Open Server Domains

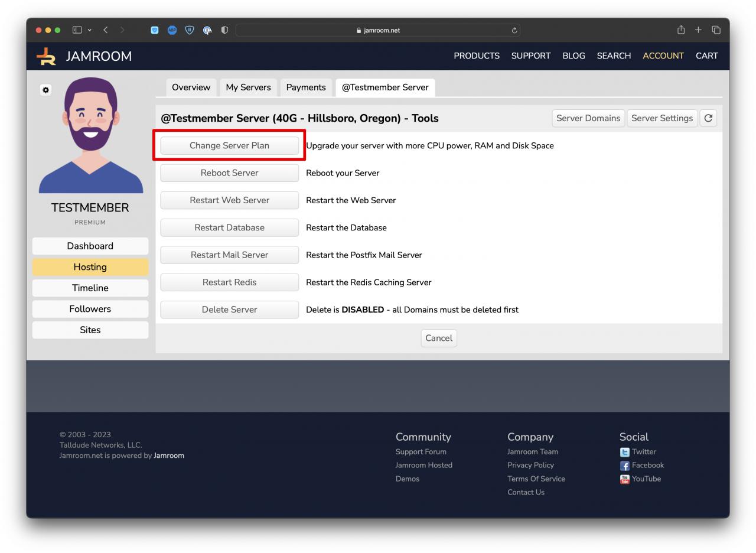click(588, 118)
